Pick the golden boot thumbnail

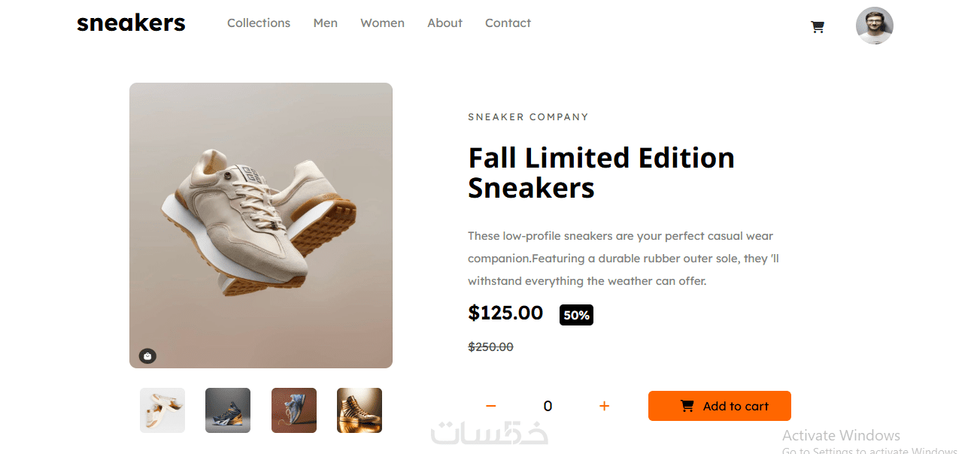tap(360, 410)
